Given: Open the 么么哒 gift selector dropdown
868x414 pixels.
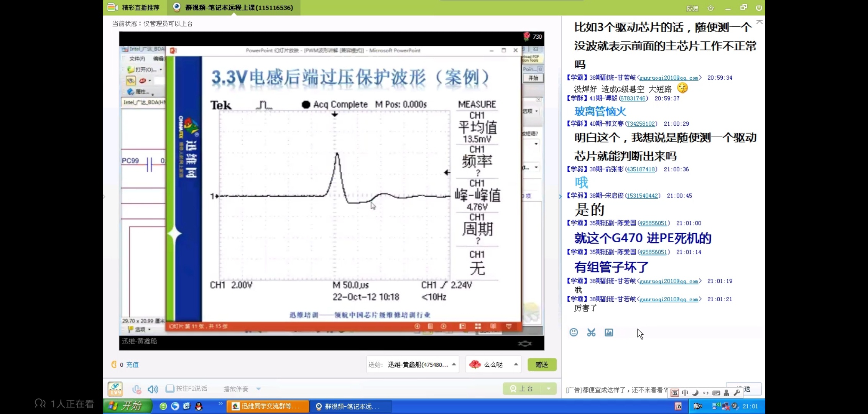Looking at the screenshot, I should coord(516,365).
